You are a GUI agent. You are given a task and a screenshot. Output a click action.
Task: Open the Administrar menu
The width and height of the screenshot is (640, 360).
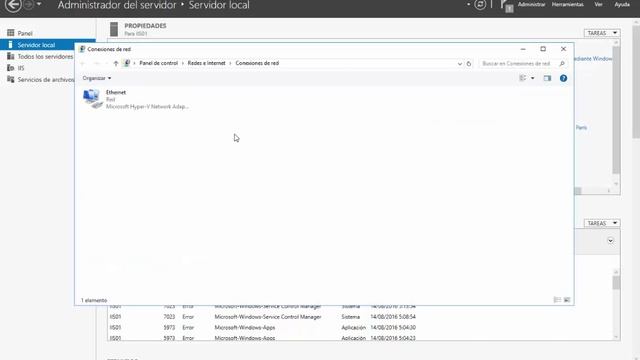(531, 4)
